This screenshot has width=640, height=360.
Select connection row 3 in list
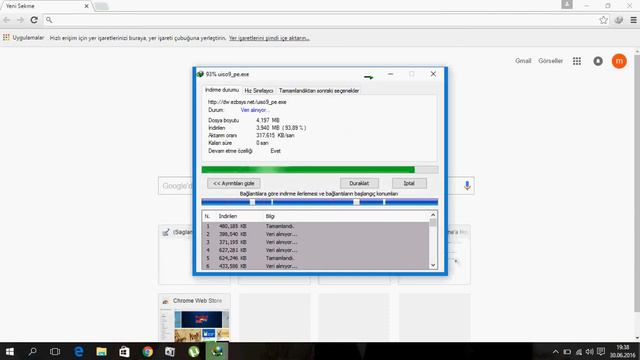(x=316, y=242)
